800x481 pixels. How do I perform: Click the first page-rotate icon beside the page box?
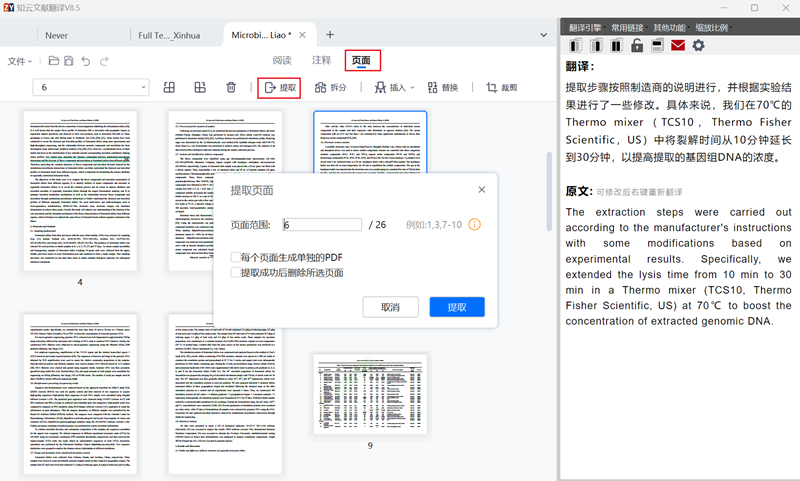tap(169, 87)
